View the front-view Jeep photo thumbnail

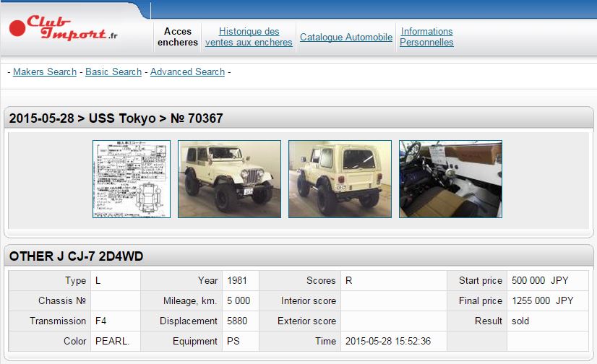pos(229,179)
